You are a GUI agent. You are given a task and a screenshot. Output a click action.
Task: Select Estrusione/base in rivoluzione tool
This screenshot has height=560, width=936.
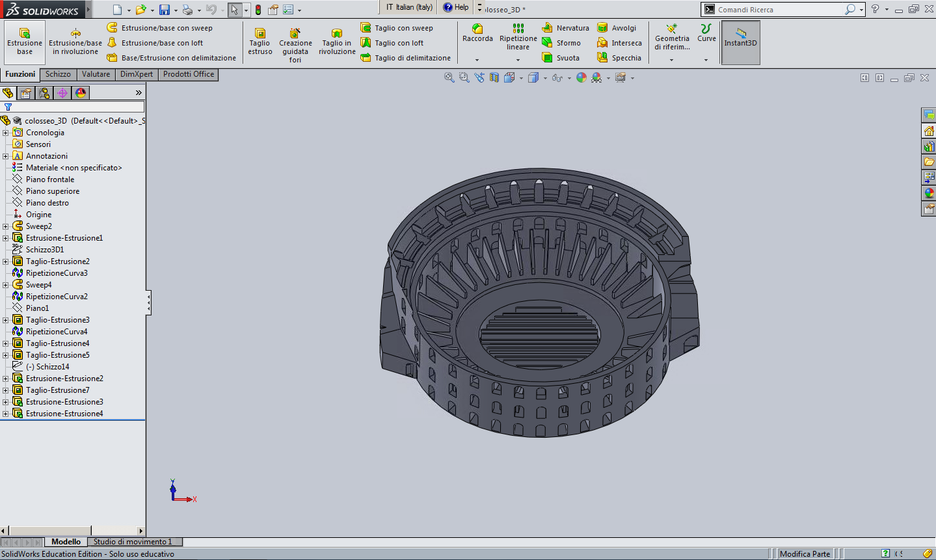[x=75, y=42]
